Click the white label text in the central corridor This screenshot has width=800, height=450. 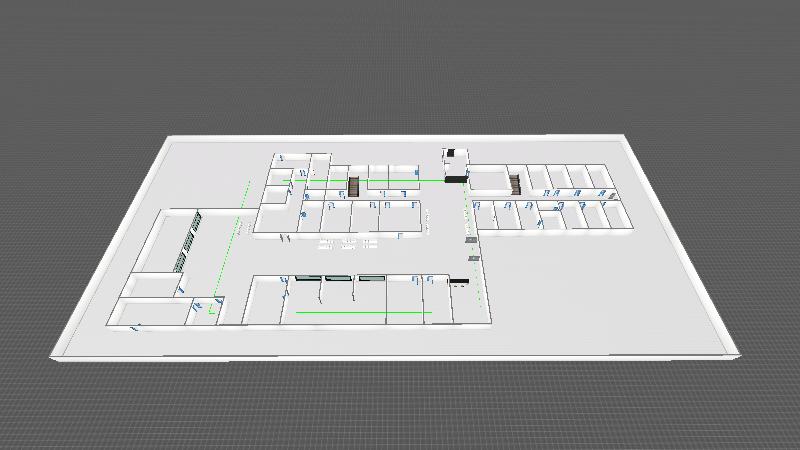point(347,242)
